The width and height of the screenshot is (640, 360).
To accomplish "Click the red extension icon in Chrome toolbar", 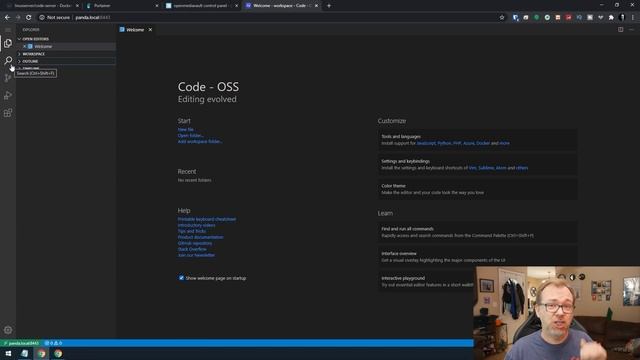I will click(569, 18).
